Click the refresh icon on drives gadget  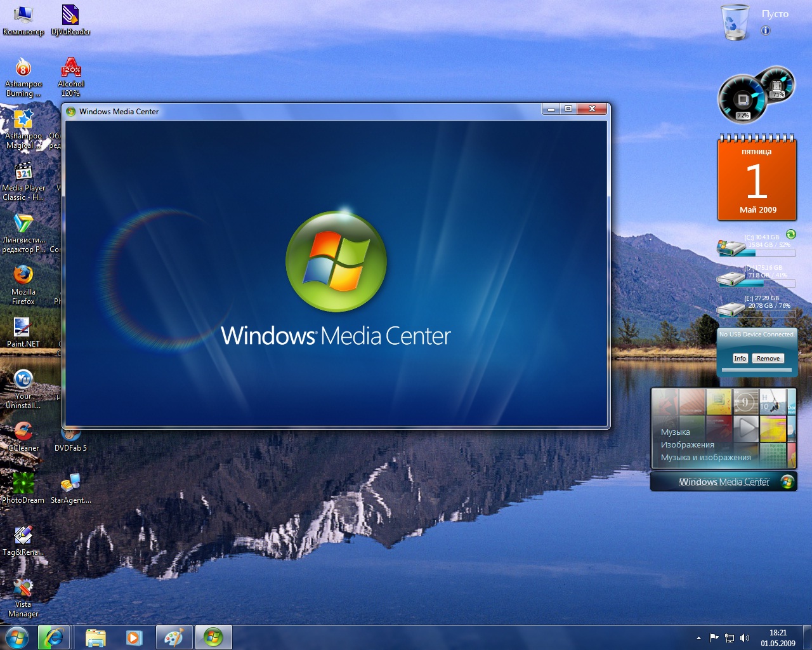click(x=791, y=234)
